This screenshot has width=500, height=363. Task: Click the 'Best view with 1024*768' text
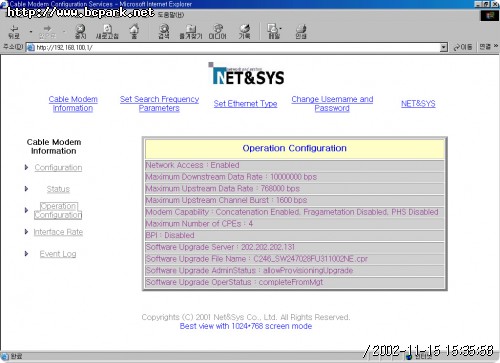pyautogui.click(x=246, y=326)
